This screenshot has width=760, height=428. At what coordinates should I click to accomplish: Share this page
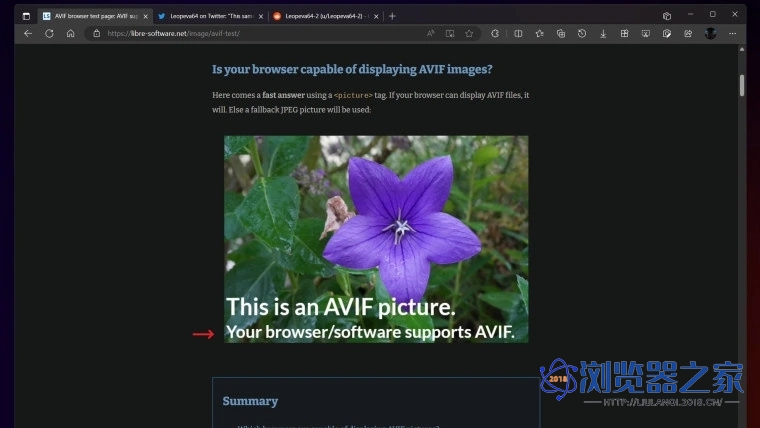point(688,33)
